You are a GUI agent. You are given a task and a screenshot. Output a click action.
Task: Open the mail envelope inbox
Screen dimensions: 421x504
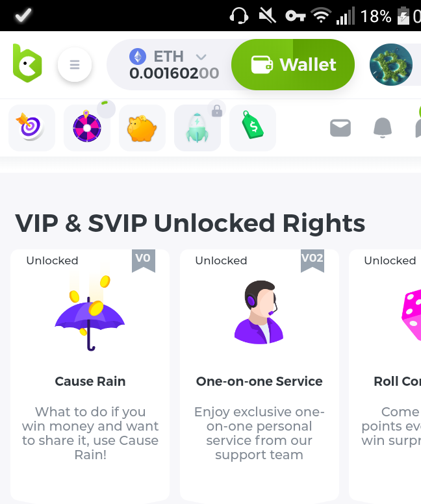coord(340,128)
